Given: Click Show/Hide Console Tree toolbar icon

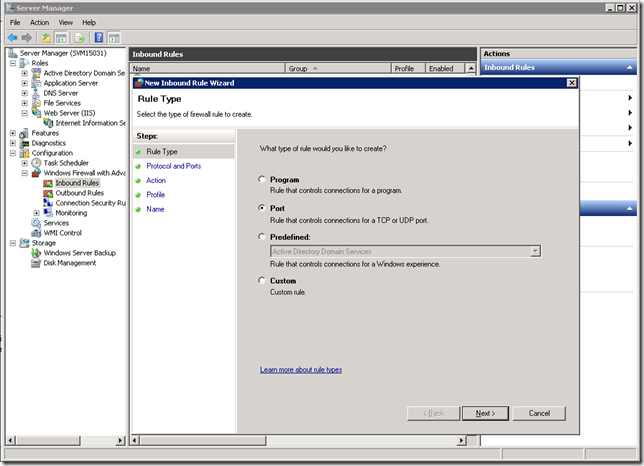Looking at the screenshot, I should click(x=61, y=38).
